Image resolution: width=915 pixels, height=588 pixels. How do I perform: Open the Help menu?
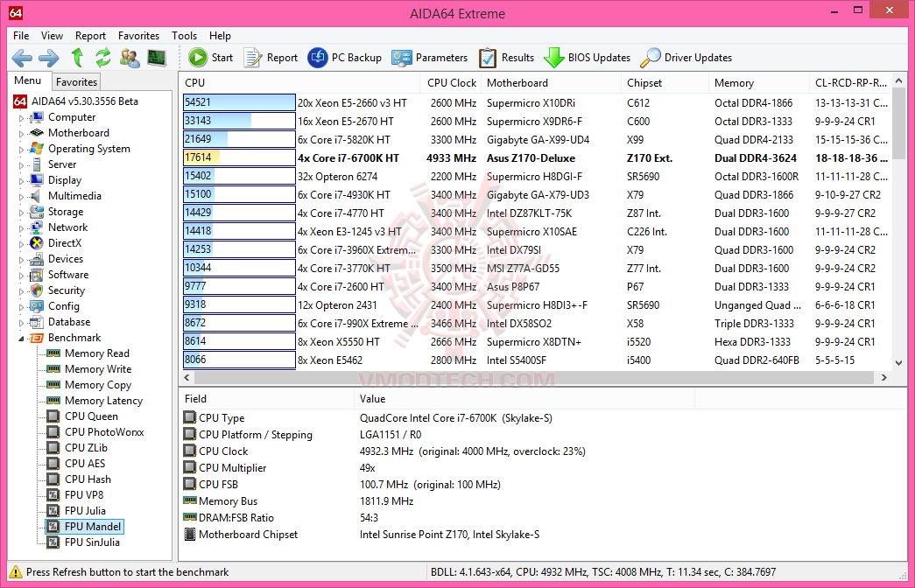(220, 36)
